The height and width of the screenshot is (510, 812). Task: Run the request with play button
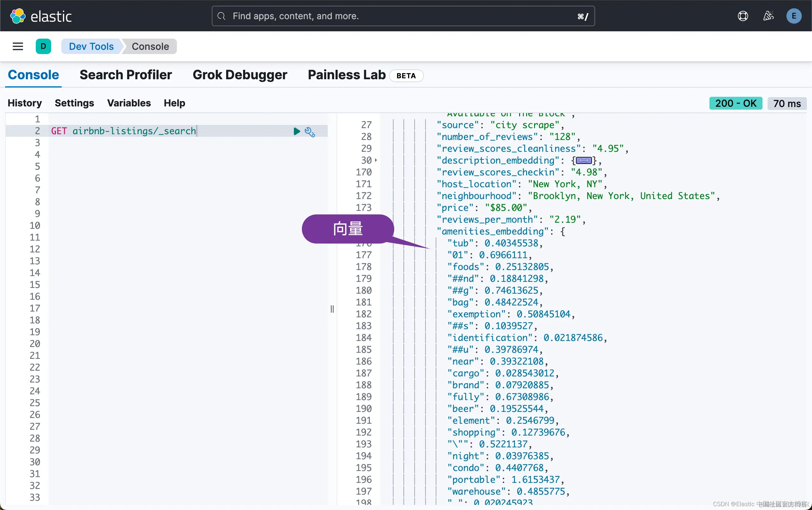pos(297,131)
